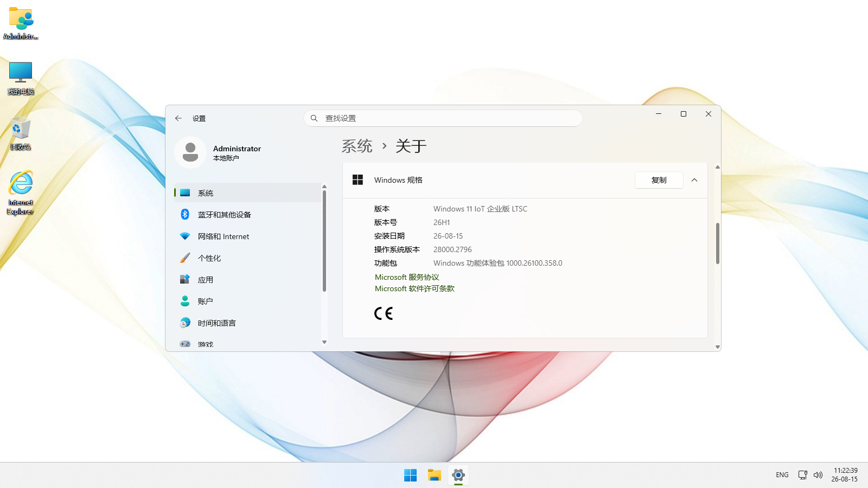Open File Explorer from the taskbar
This screenshot has width=868, height=488.
[435, 475]
